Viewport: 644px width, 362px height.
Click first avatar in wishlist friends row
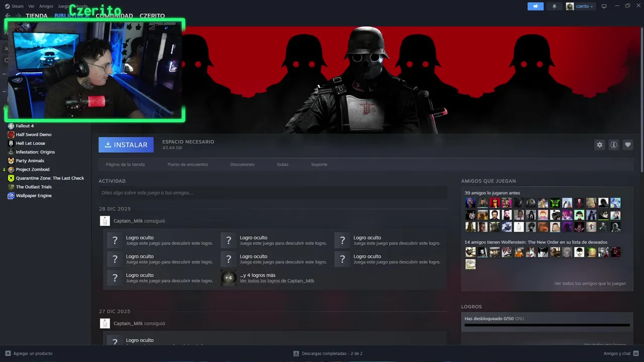pyautogui.click(x=470, y=252)
